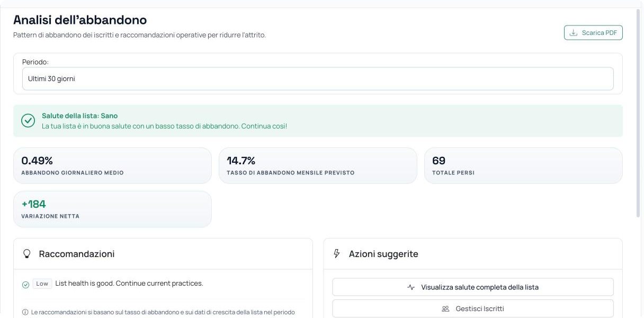Click the 'Variazione netta' label
644x318 pixels.
click(x=50, y=216)
